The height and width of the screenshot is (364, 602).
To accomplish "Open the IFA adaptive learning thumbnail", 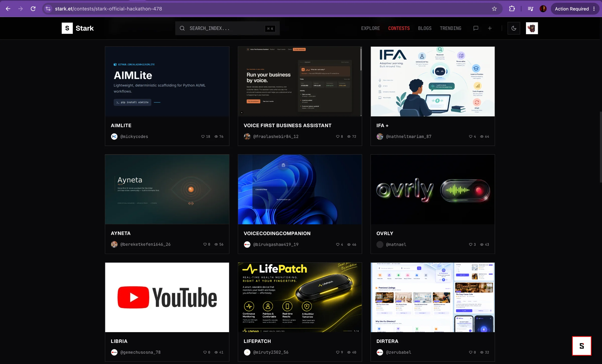I will pos(433,82).
